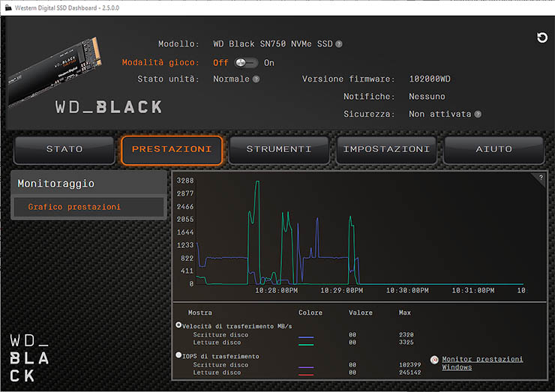Open Monitor prestazioni Windows link
The width and height of the screenshot is (555, 392).
(x=481, y=364)
